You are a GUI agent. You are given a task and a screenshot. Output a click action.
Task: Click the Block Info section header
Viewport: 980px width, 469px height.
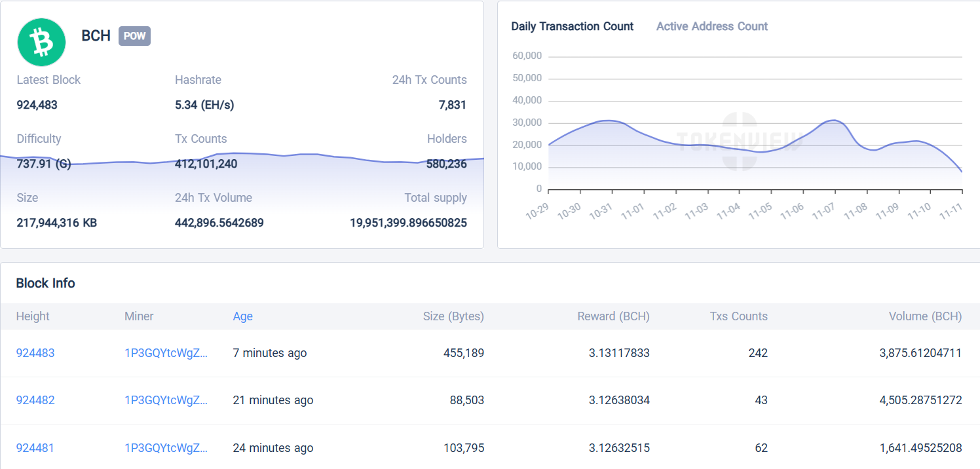click(x=46, y=283)
